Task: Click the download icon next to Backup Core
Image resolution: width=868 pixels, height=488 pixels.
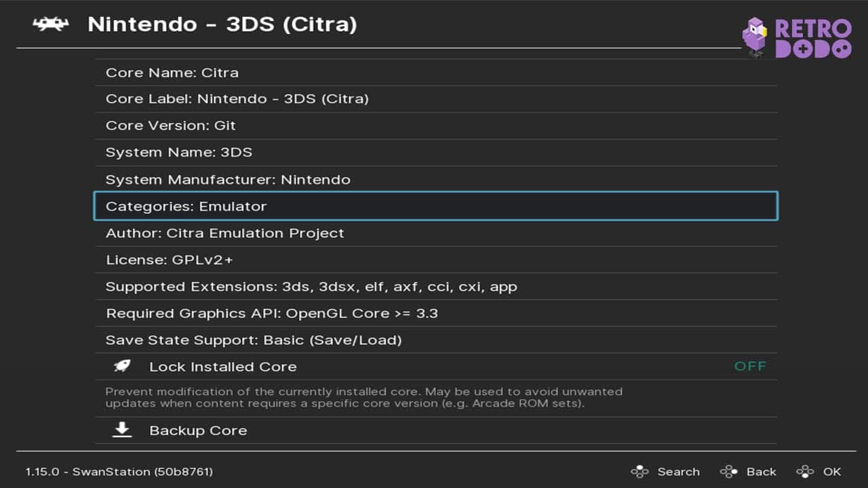Action: coord(122,429)
